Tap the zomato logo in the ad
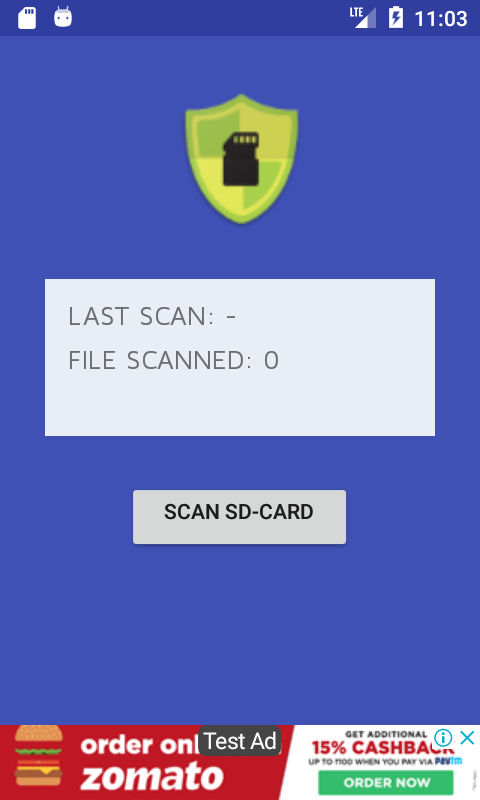The height and width of the screenshot is (800, 480). (x=152, y=777)
